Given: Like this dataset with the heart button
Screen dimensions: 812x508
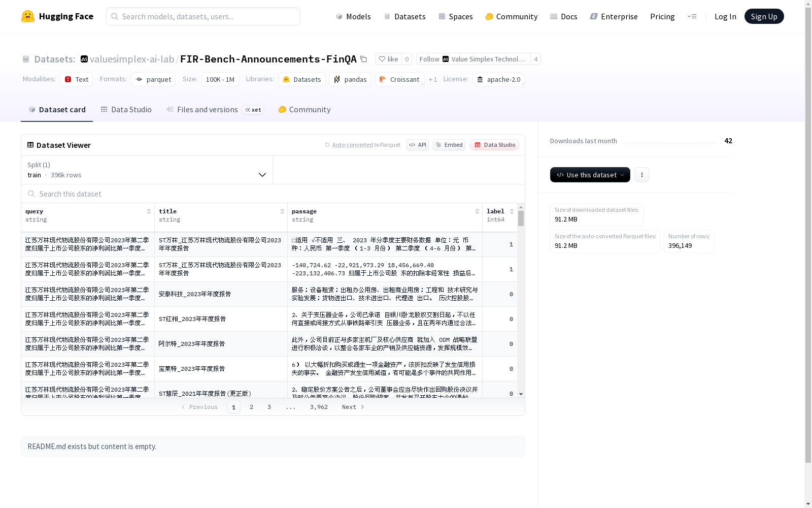Looking at the screenshot, I should 388,59.
